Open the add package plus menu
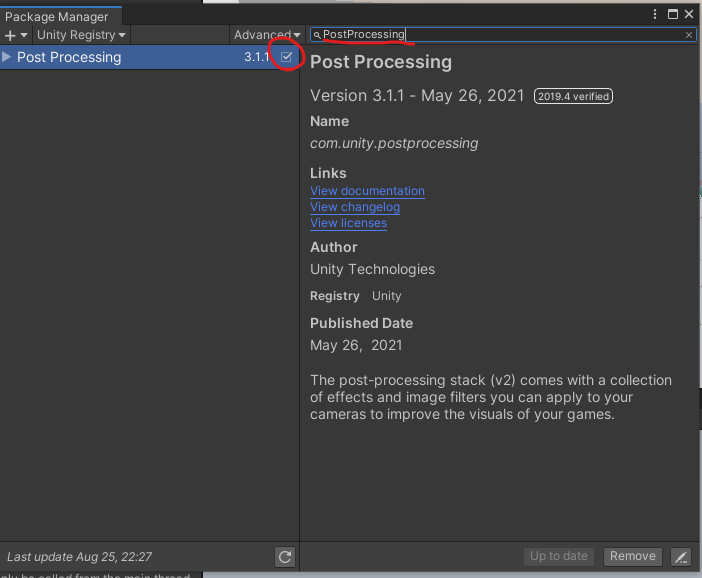 click(x=15, y=35)
